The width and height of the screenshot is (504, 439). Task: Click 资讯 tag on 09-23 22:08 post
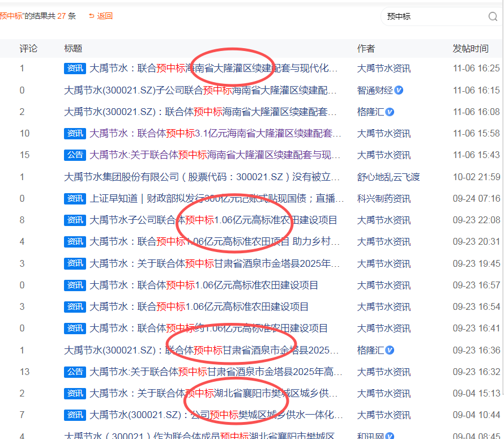(75, 220)
